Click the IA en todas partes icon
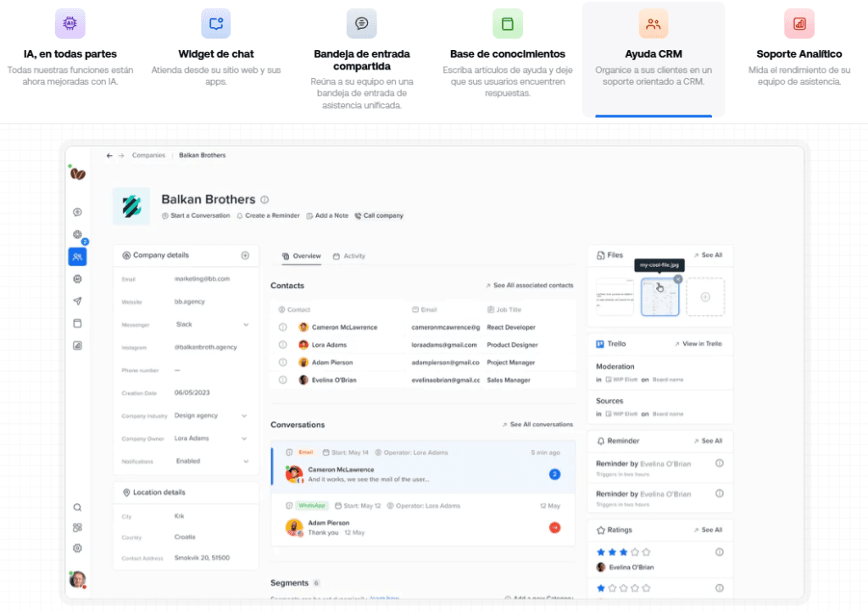This screenshot has width=868, height=611. (x=70, y=23)
